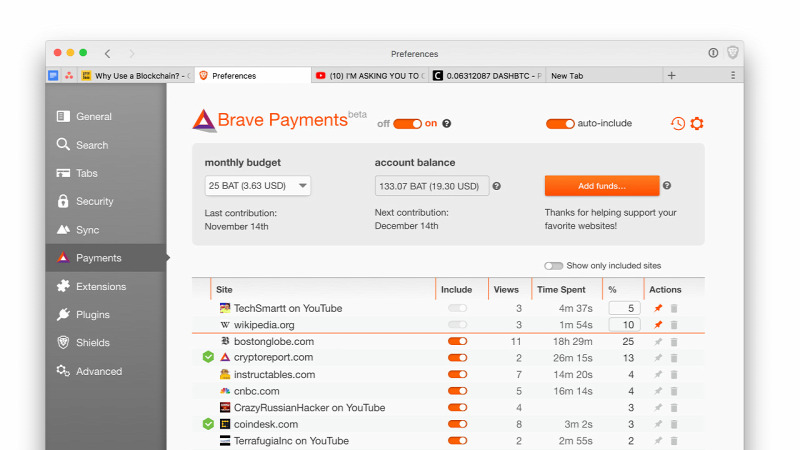Edit wikipedia.org percentage field showing 10
Viewport: 800px width, 450px height.
coord(624,324)
